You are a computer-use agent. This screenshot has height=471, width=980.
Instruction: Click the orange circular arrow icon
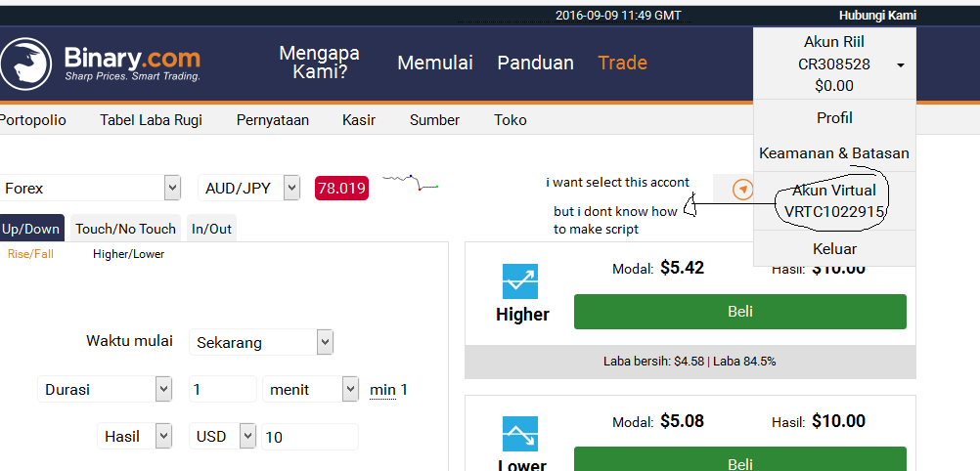742,188
